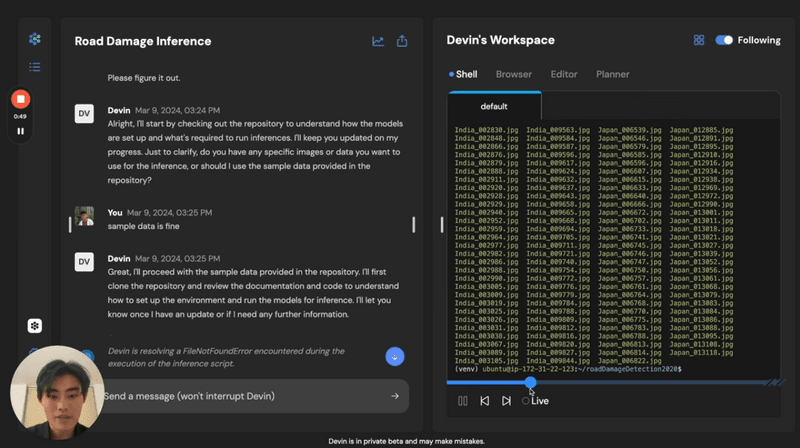
Task: Click Devin's DV avatar on 03:25 message
Action: (x=84, y=262)
